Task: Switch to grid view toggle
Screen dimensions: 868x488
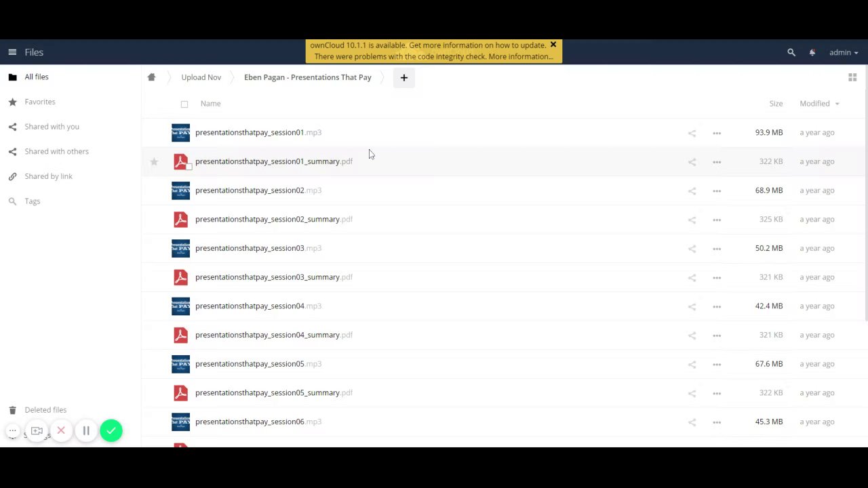Action: [x=852, y=77]
